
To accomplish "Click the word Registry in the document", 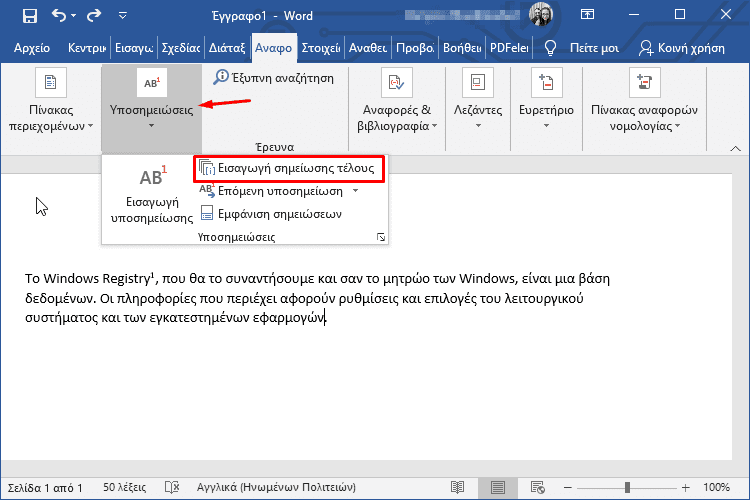I will point(126,279).
